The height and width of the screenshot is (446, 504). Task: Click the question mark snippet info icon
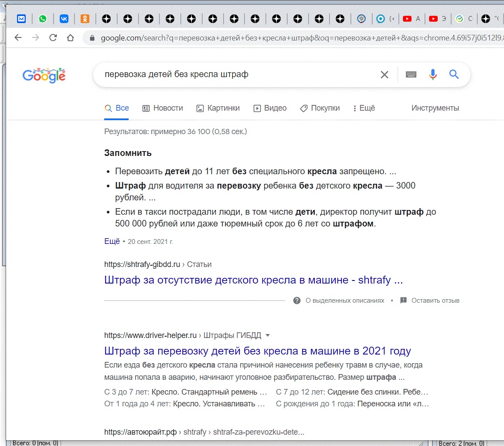click(296, 301)
